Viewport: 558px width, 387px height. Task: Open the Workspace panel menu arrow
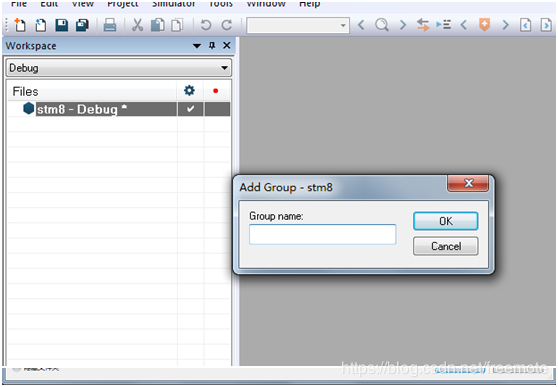pos(196,46)
